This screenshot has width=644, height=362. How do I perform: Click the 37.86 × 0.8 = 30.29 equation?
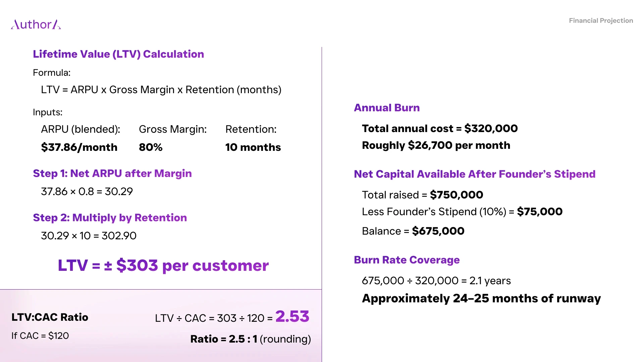pos(87,191)
